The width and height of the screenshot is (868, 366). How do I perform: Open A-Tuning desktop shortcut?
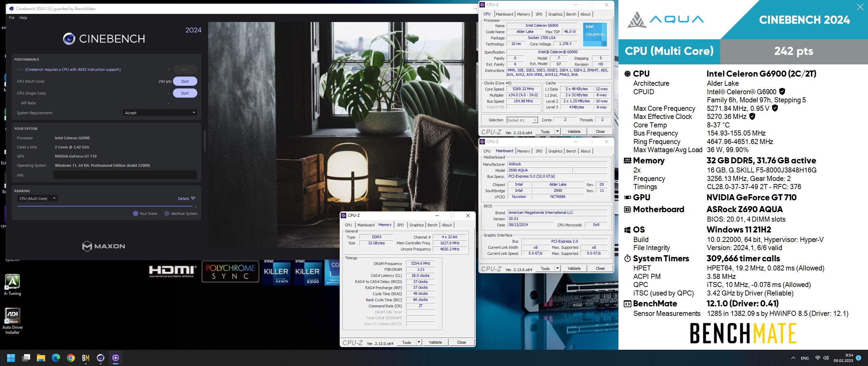pyautogui.click(x=13, y=285)
